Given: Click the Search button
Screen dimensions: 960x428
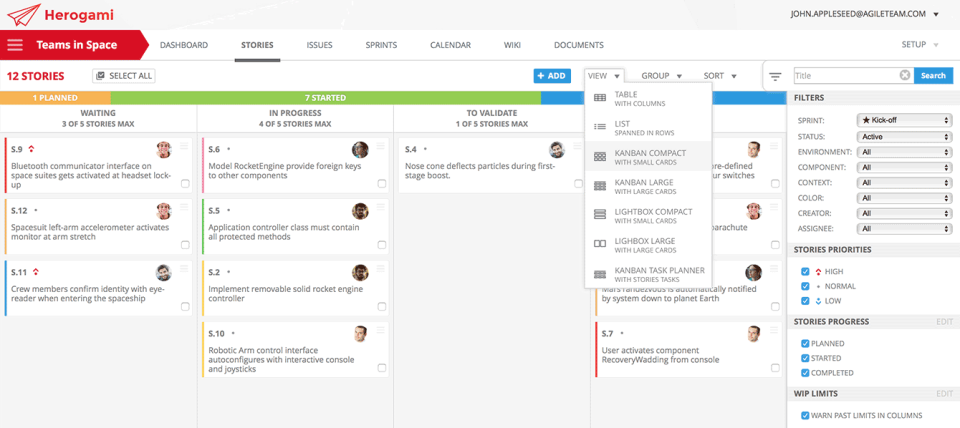Looking at the screenshot, I should coord(933,75).
